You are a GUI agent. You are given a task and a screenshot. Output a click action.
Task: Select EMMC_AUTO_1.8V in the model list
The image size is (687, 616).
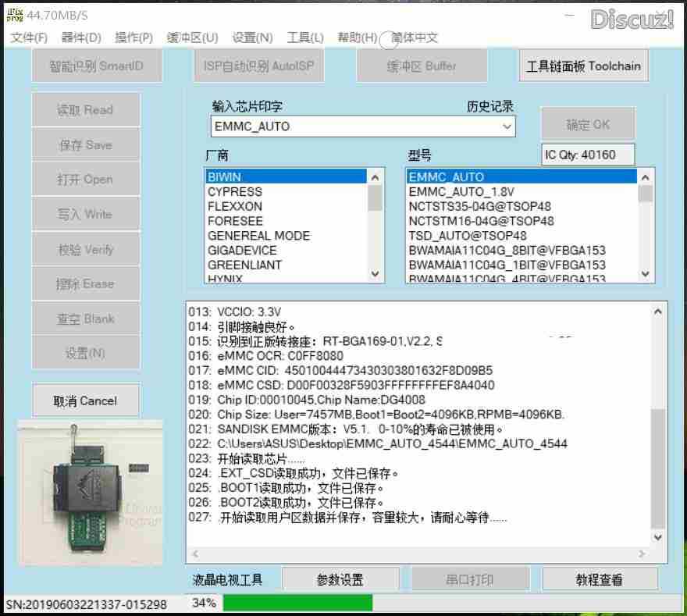pos(461,191)
